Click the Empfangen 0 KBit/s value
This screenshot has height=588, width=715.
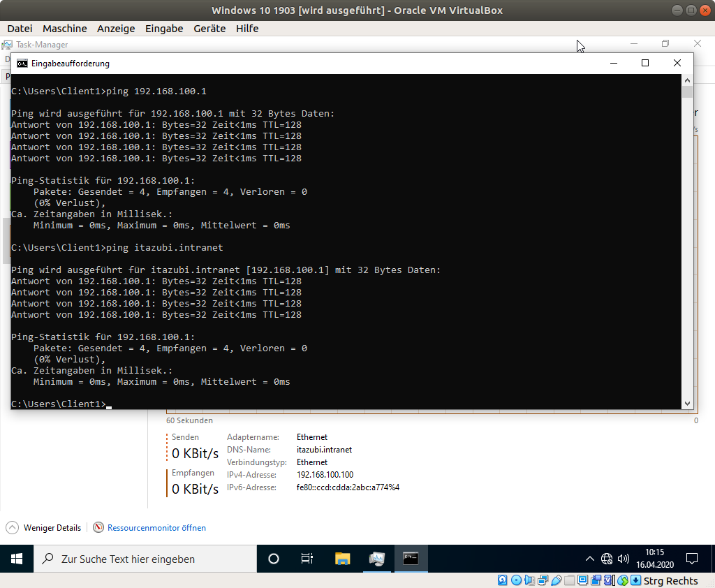[x=196, y=489]
